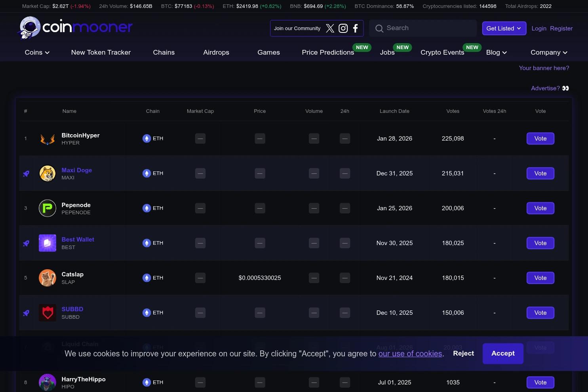Click the Pepenode token logo

(x=48, y=208)
